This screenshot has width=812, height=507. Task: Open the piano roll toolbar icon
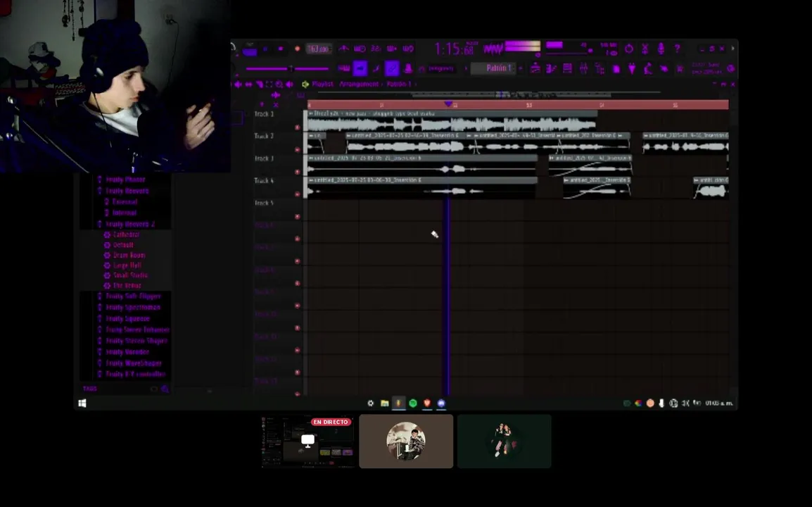pyautogui.click(x=551, y=68)
